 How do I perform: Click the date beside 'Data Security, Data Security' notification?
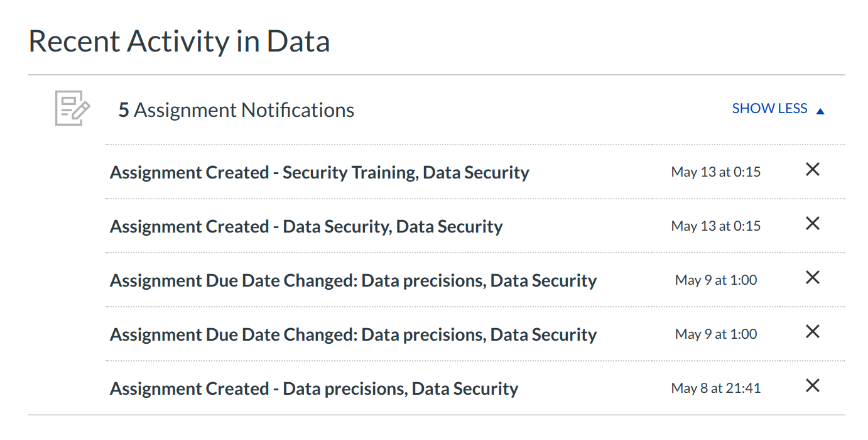(715, 226)
